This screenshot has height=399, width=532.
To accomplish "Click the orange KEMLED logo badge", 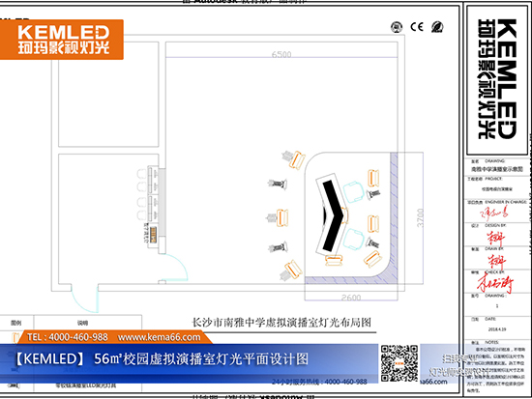I will (61, 40).
